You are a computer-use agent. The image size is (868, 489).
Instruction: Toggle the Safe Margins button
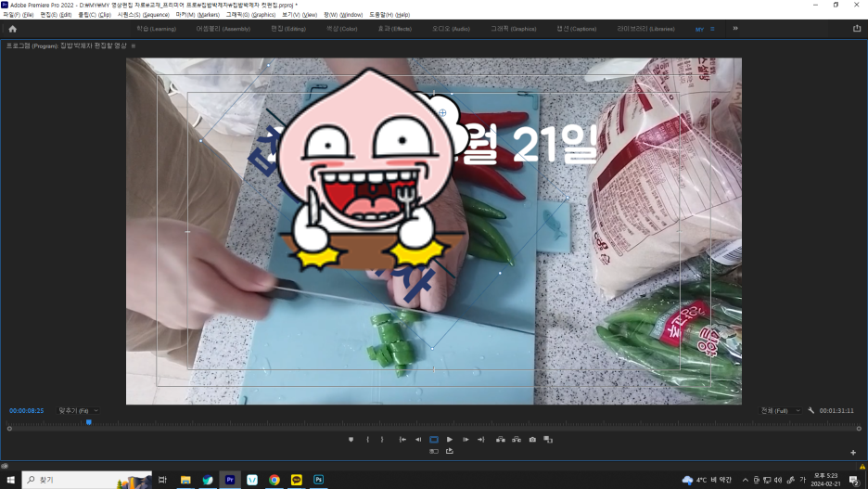point(434,440)
